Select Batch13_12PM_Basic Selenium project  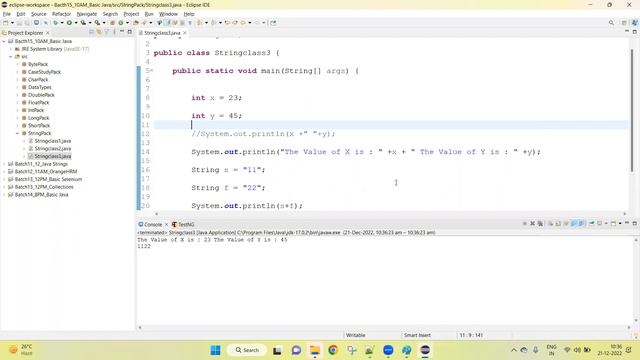pyautogui.click(x=48, y=179)
